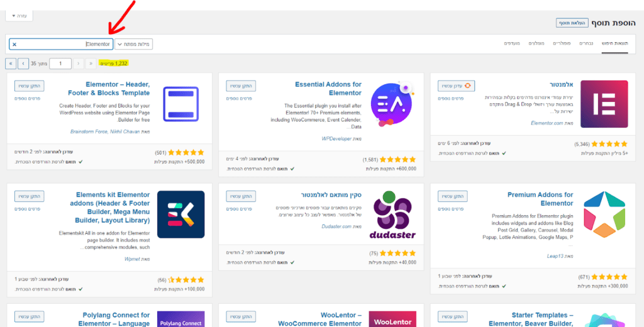Open more details for Elements kit
This screenshot has width=644, height=327.
pyautogui.click(x=27, y=209)
